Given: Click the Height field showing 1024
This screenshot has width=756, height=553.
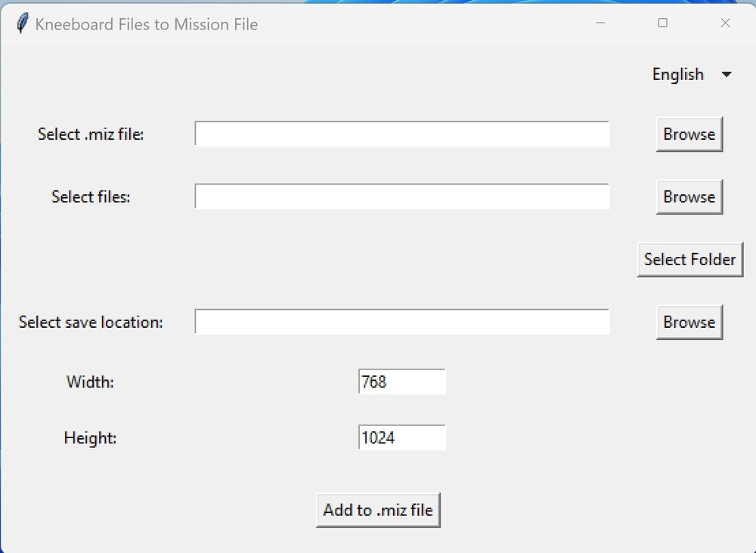Looking at the screenshot, I should click(401, 437).
